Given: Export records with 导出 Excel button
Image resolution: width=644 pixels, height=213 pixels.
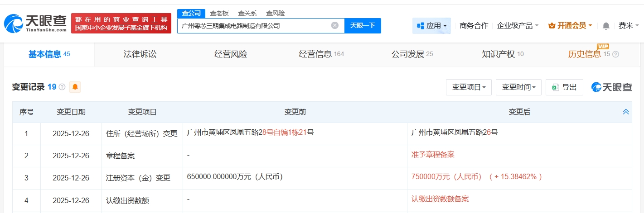Looking at the screenshot, I should (x=564, y=87).
